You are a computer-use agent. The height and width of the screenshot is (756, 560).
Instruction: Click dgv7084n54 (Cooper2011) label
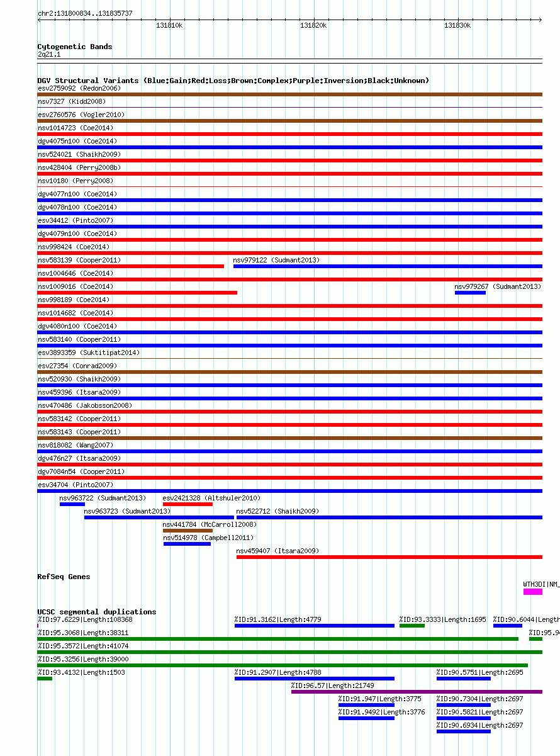(x=81, y=471)
